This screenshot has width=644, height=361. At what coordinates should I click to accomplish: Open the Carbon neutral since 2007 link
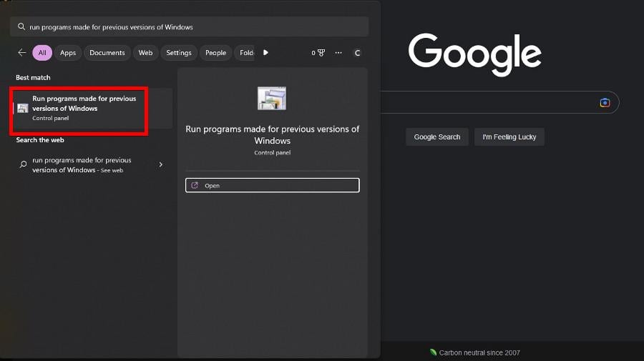coord(479,353)
